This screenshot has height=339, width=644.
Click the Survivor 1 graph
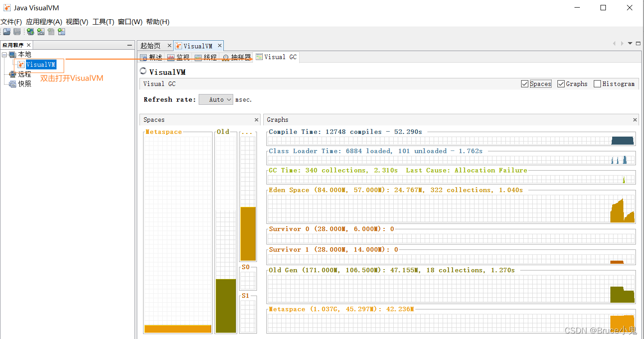451,259
